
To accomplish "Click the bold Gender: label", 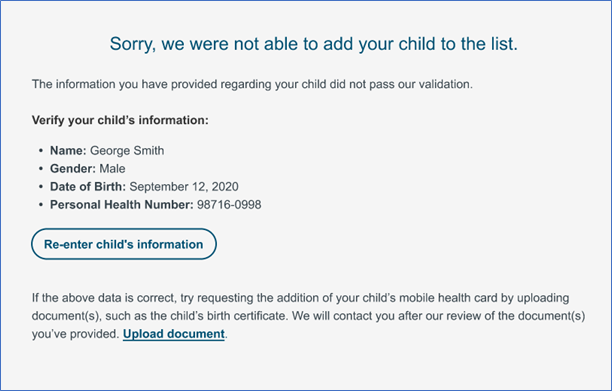I will [73, 169].
